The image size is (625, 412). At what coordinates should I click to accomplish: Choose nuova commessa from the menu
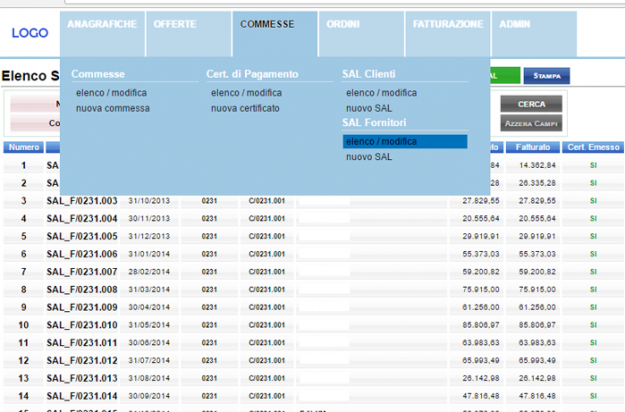tap(112, 108)
